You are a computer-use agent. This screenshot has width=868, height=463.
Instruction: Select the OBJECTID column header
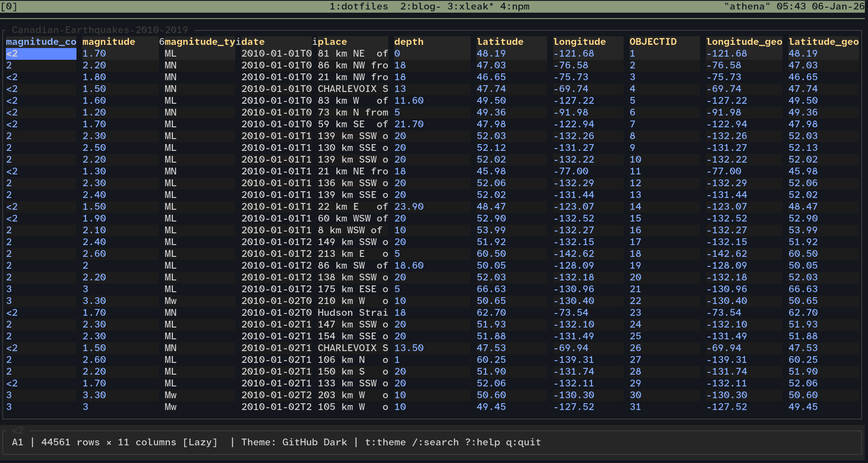pyautogui.click(x=653, y=42)
